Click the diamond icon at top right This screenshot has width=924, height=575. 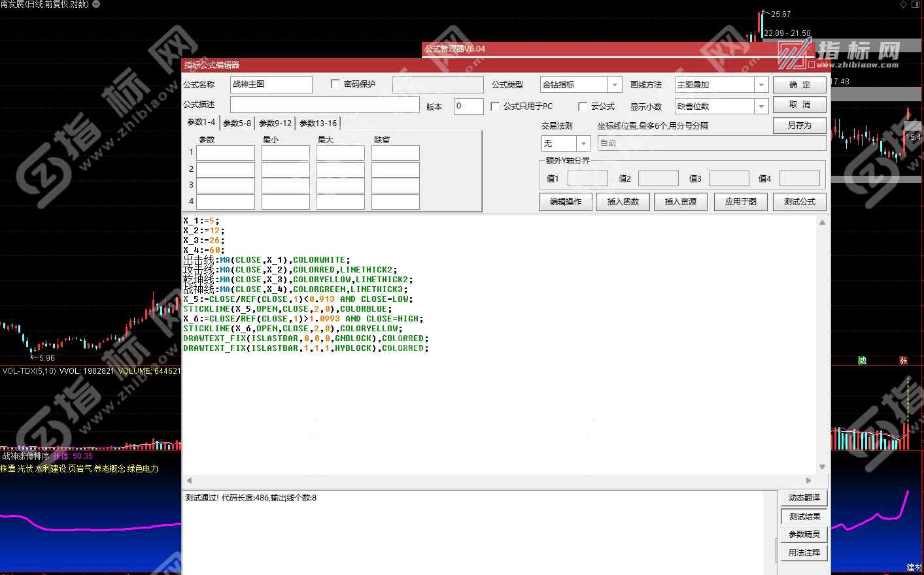coord(904,5)
